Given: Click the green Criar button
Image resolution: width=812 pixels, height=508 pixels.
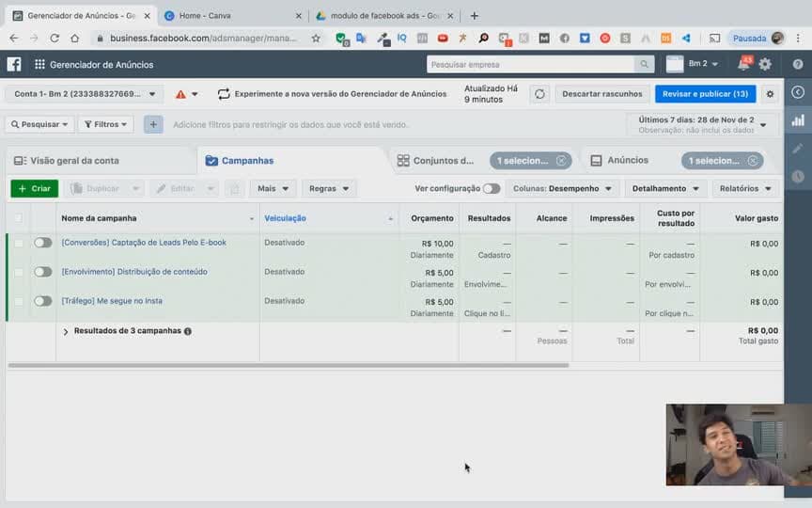Looking at the screenshot, I should 34,189.
